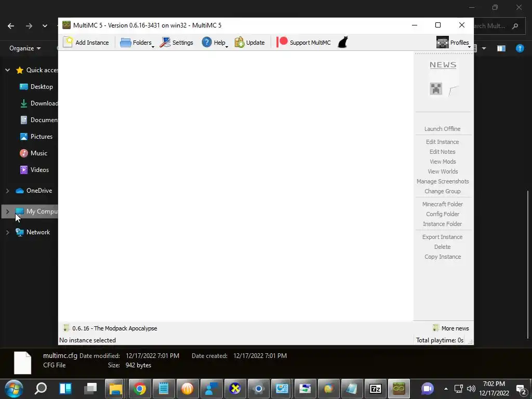Open Explorer's recent locations dropdown
Image resolution: width=532 pixels, height=399 pixels.
coord(45,26)
